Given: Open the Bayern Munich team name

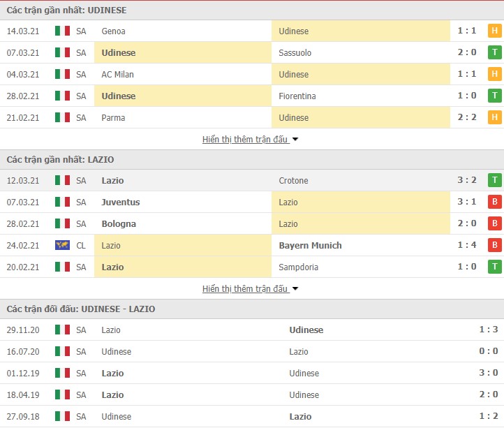Looking at the screenshot, I should [310, 245].
